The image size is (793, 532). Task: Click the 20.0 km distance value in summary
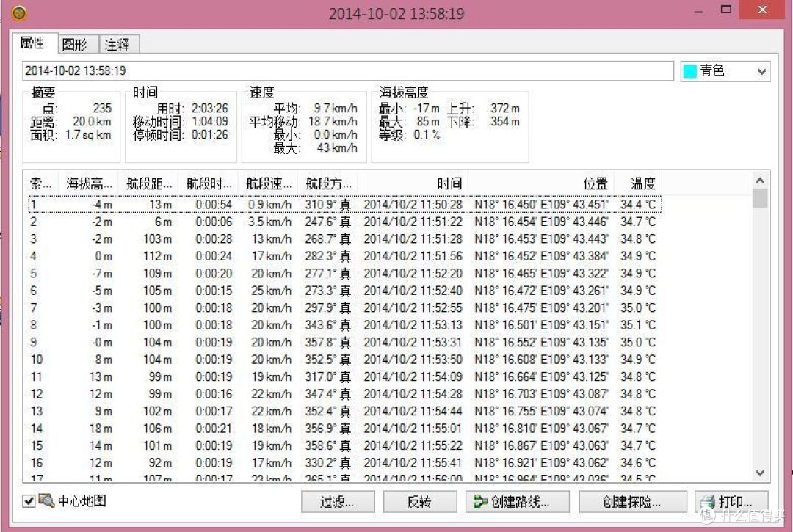pyautogui.click(x=92, y=121)
